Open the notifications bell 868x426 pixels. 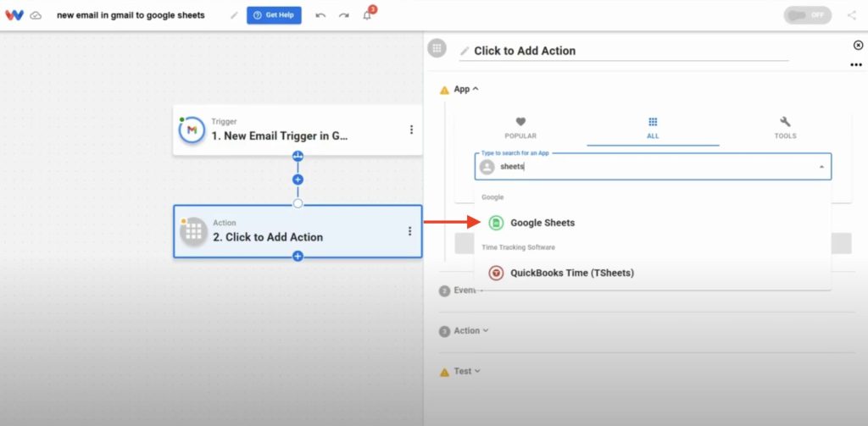[367, 15]
